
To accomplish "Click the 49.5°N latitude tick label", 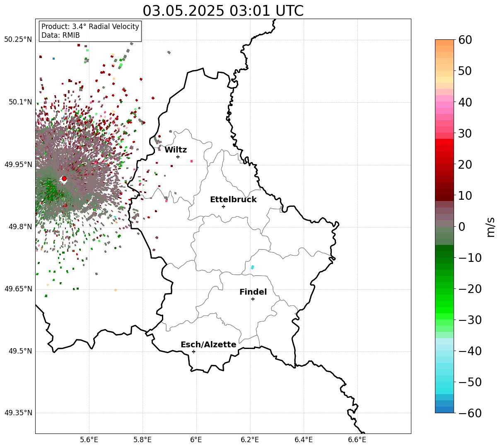I will pyautogui.click(x=20, y=351).
